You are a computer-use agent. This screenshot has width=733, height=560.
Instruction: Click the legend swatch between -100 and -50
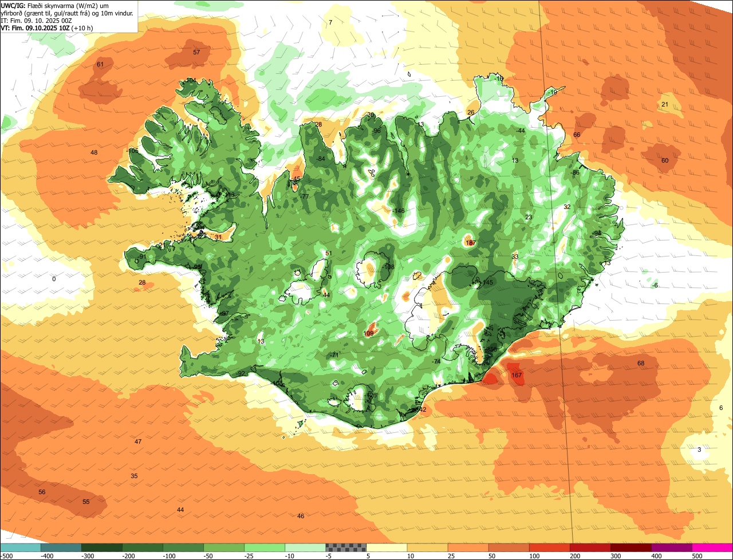183,547
